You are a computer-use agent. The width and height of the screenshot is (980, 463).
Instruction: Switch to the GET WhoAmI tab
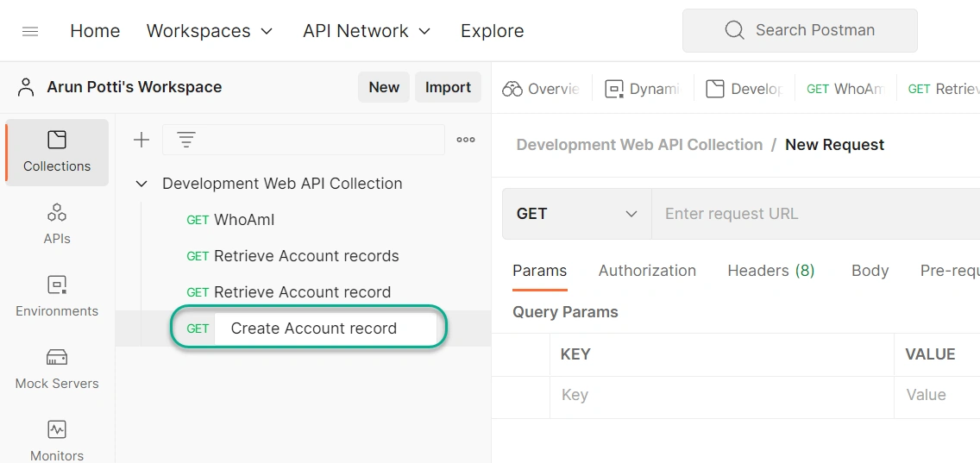click(x=845, y=89)
